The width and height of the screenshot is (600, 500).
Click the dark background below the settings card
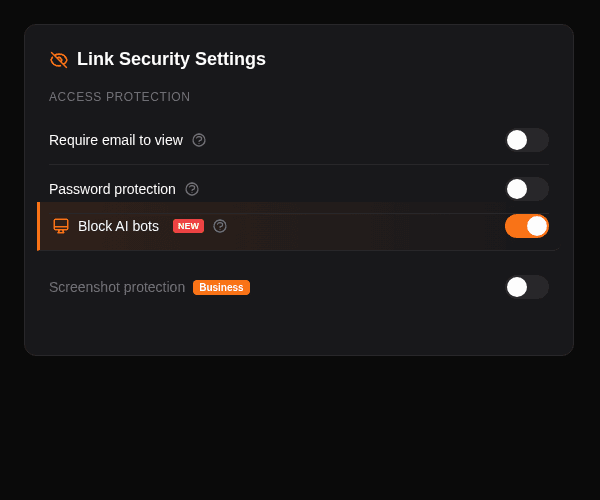tap(300, 430)
